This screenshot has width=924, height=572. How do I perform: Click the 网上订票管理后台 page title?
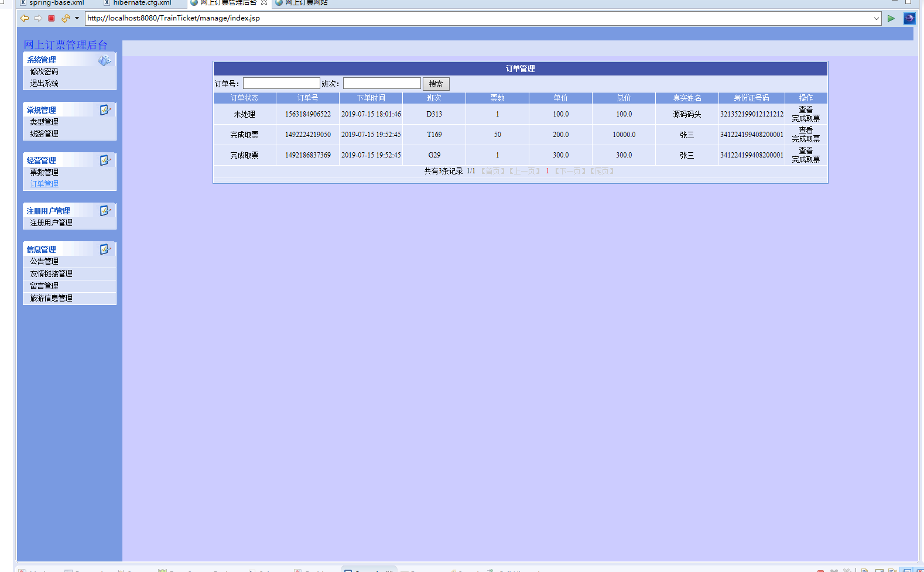tap(66, 44)
